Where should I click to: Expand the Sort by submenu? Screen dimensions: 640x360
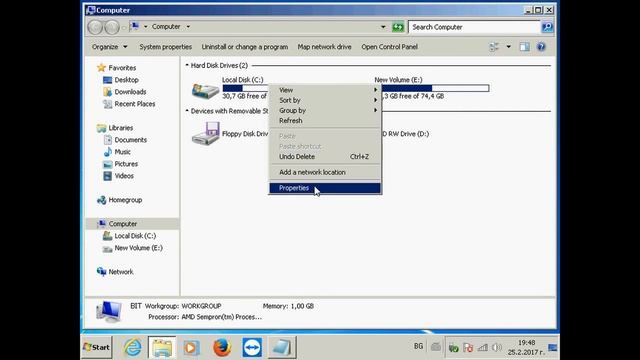[324, 100]
